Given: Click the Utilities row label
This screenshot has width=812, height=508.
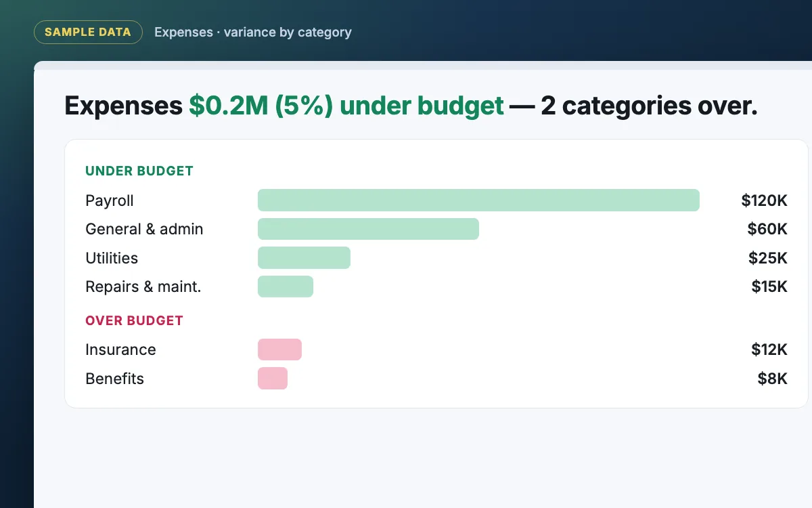Looking at the screenshot, I should pyautogui.click(x=112, y=258).
